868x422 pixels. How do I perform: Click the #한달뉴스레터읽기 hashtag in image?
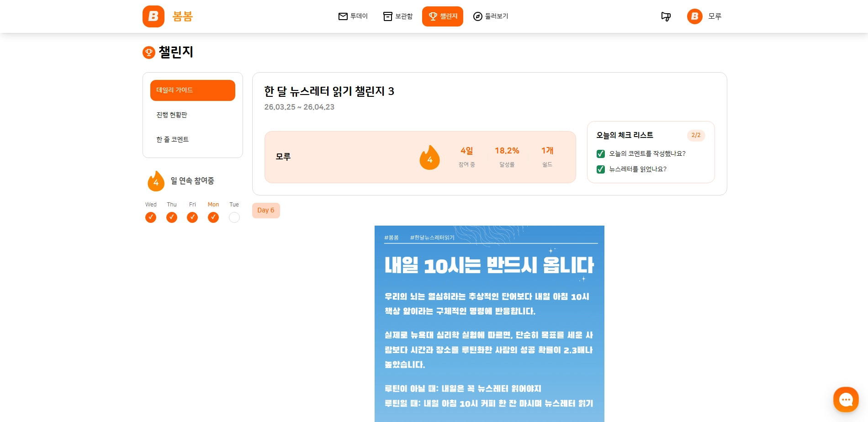(x=432, y=238)
